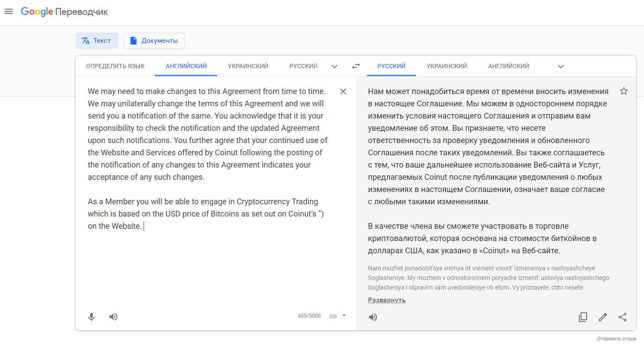
Task: Share the translation
Action: (623, 317)
